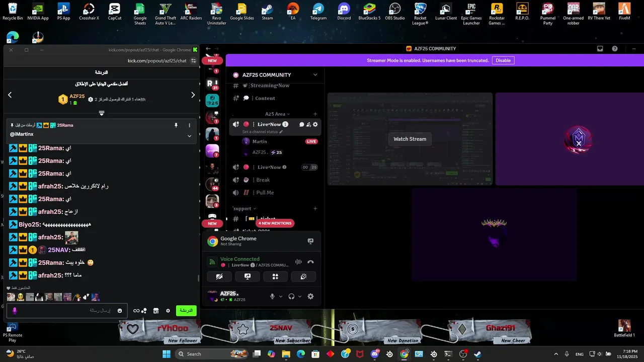Show next gifters leaderboard in Kick chat
644x362 pixels.
coord(193,95)
